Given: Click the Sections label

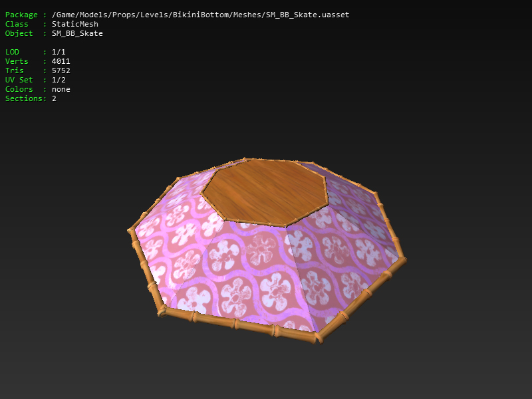Looking at the screenshot, I should click(25, 98).
